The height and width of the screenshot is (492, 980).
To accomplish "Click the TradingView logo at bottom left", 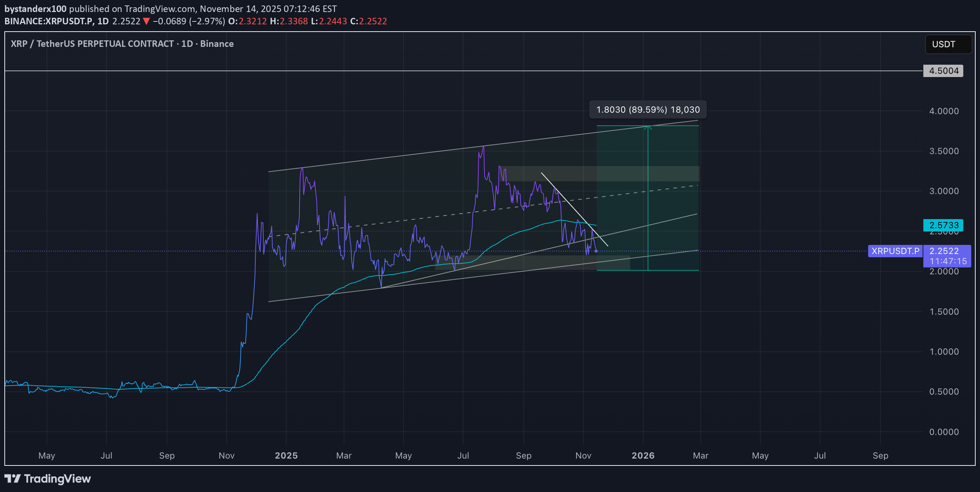I will coord(47,479).
